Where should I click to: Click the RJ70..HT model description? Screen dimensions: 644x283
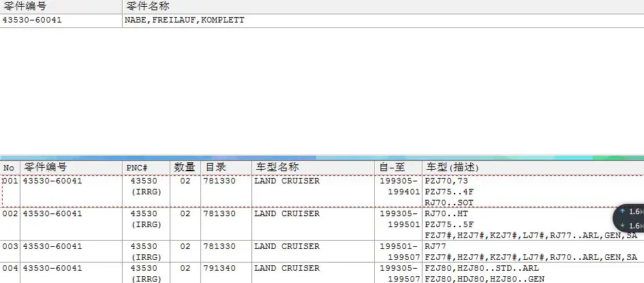446,213
